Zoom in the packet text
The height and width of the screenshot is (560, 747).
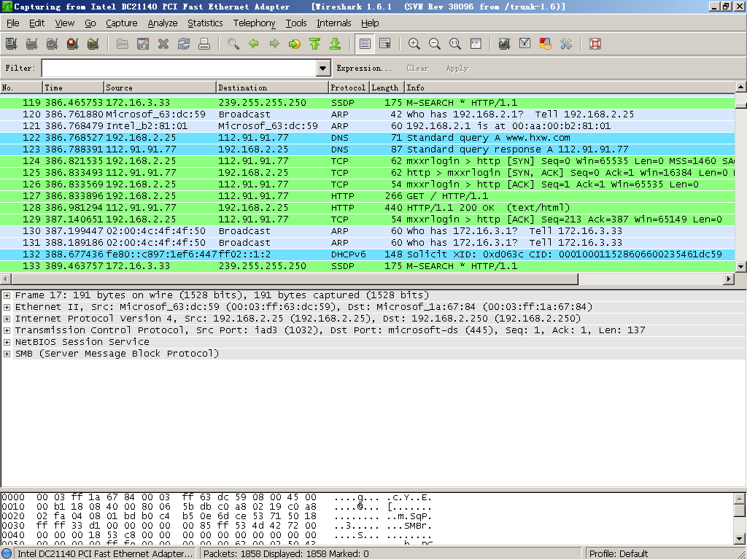(x=414, y=44)
